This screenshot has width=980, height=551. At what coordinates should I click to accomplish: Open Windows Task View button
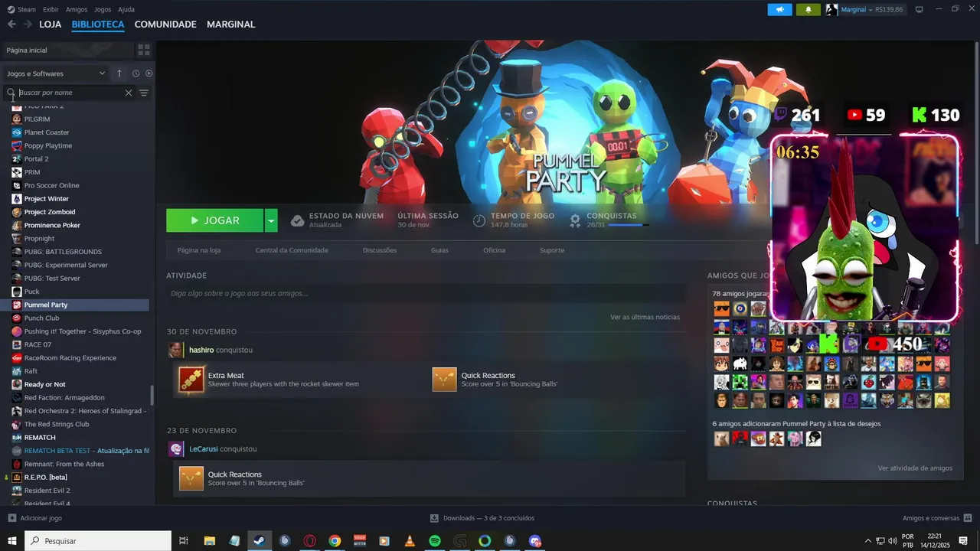pyautogui.click(x=184, y=541)
